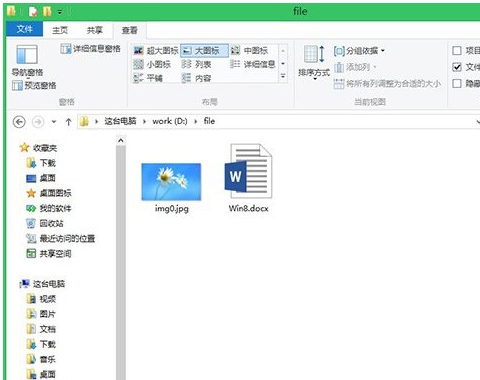This screenshot has height=380, width=480.
Task: Select 大图标 large icons layout
Action: click(204, 51)
